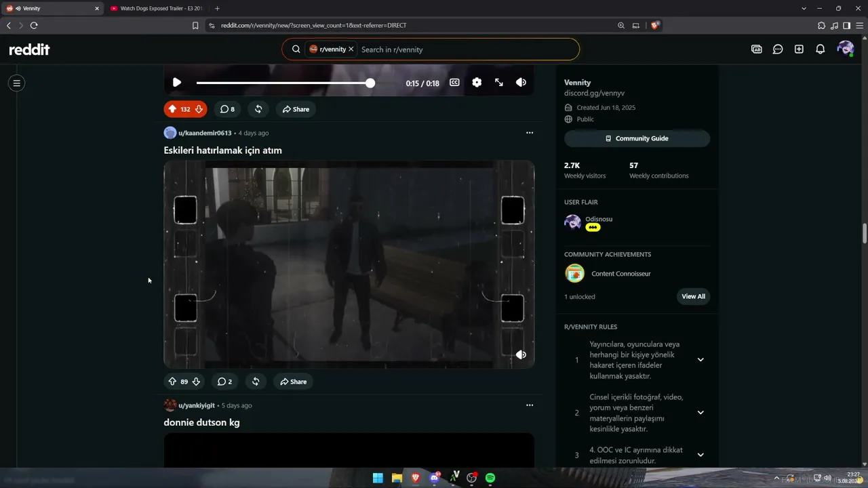Open options for yankiyigit's post
This screenshot has height=488, width=868.
click(x=530, y=405)
